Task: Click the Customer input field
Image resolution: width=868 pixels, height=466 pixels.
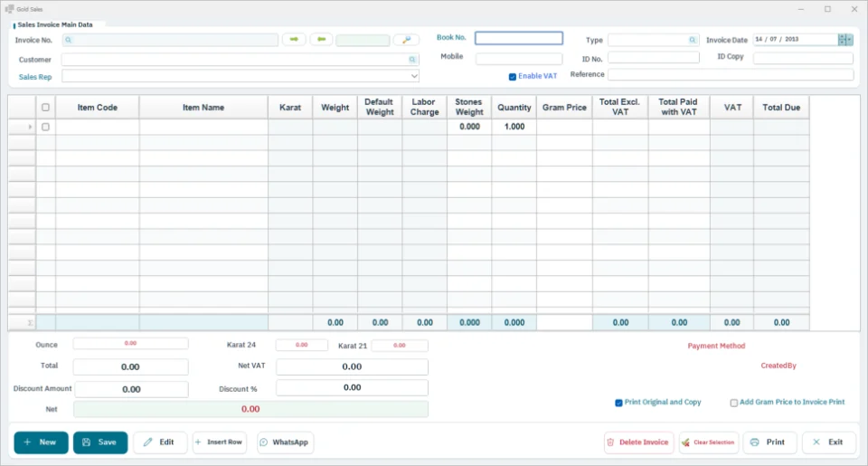Action: [240, 60]
